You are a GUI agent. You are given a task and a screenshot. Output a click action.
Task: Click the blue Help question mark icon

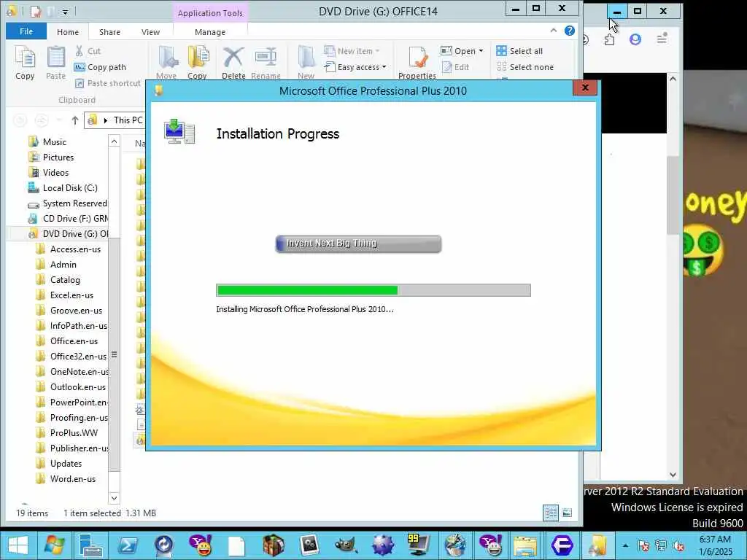[x=569, y=31]
